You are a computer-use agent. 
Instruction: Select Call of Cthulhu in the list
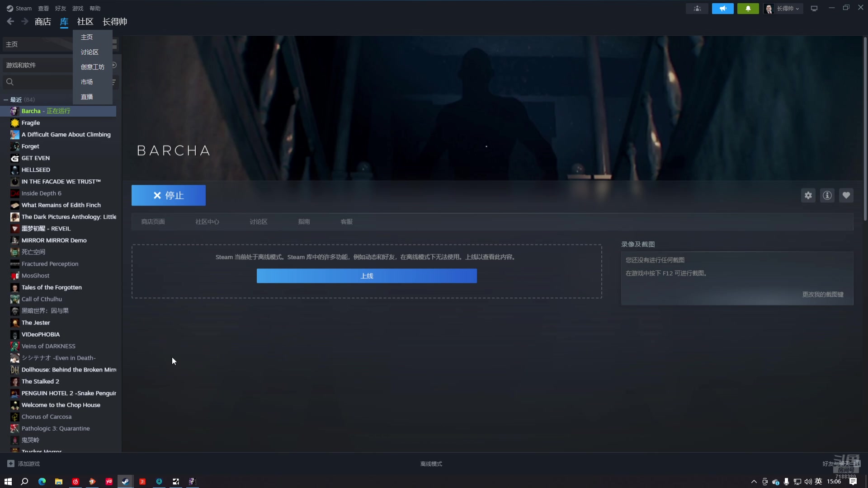coord(58,299)
